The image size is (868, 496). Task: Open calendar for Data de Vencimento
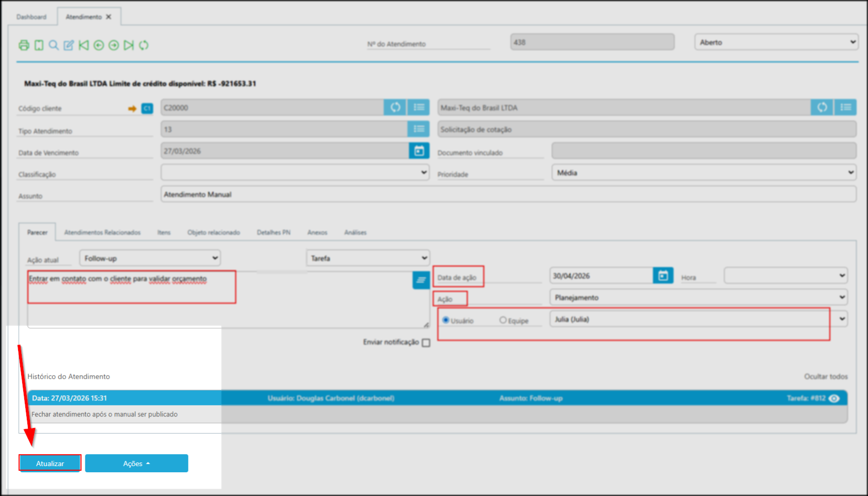tap(419, 151)
